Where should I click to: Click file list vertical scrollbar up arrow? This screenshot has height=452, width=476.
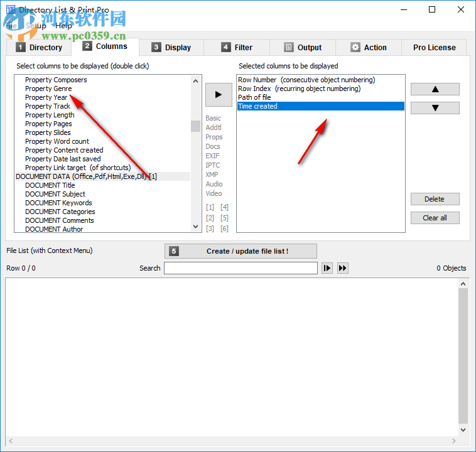tap(463, 284)
